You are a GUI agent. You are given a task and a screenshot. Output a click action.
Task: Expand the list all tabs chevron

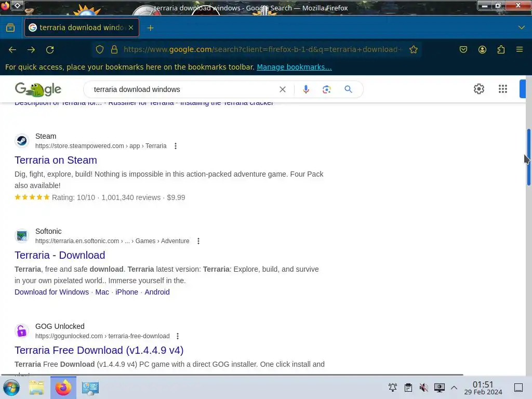pos(522,28)
